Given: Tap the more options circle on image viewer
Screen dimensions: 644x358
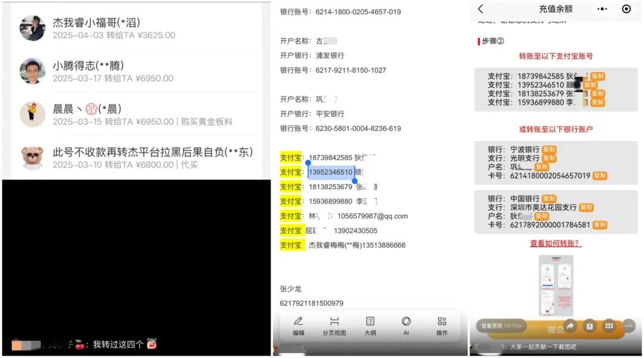Looking at the screenshot, I should 628,326.
